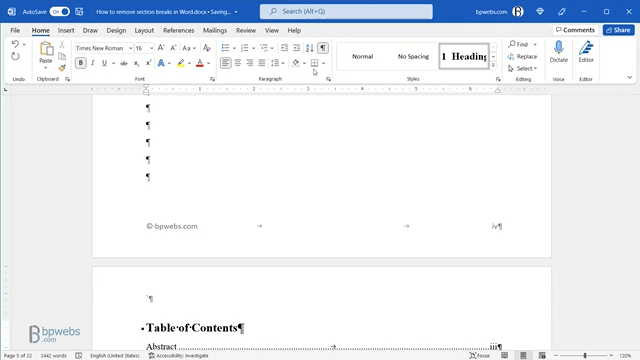The height and width of the screenshot is (360, 640).
Task: Click the Cut scissors icon
Action: tap(62, 44)
